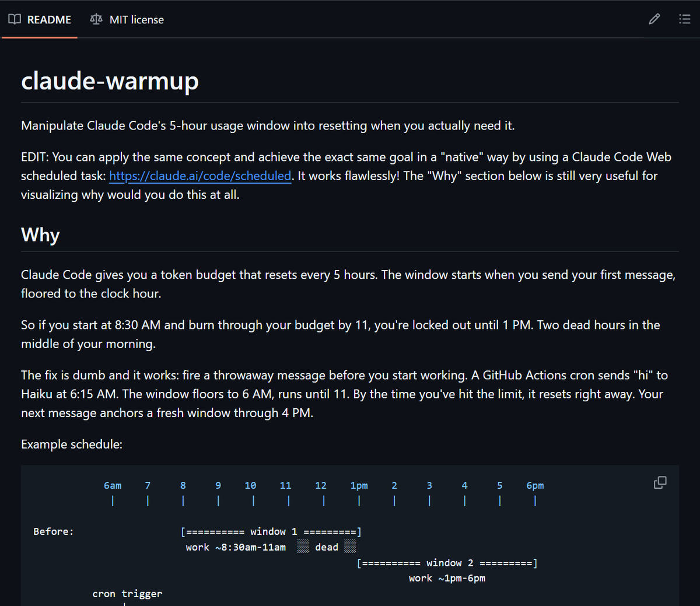700x606 pixels.
Task: Open the claude.ai/code/scheduled link
Action: coord(200,176)
